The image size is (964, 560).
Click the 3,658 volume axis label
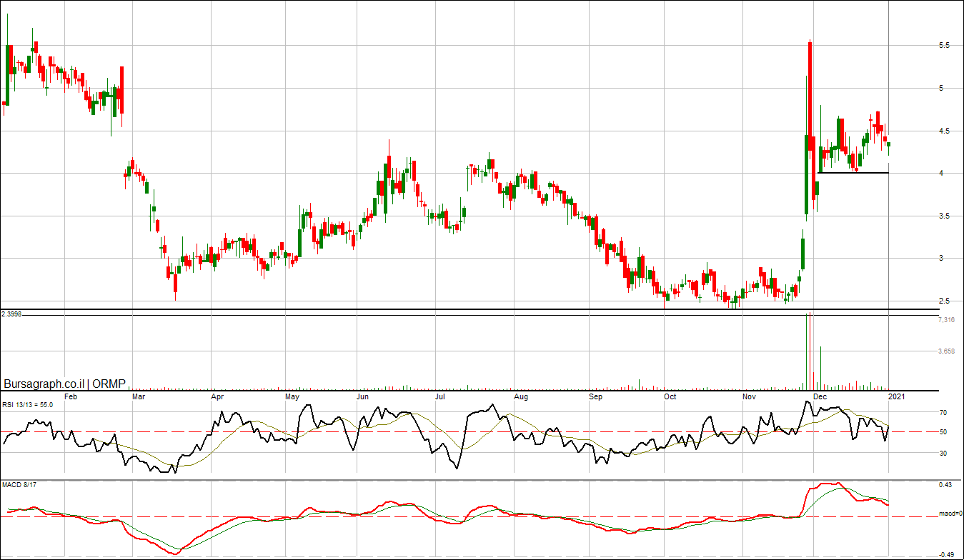pos(946,351)
